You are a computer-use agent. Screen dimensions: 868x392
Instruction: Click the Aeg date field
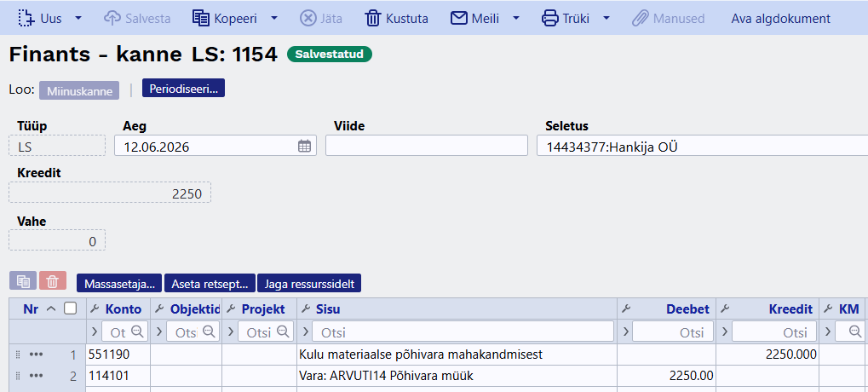(x=216, y=147)
